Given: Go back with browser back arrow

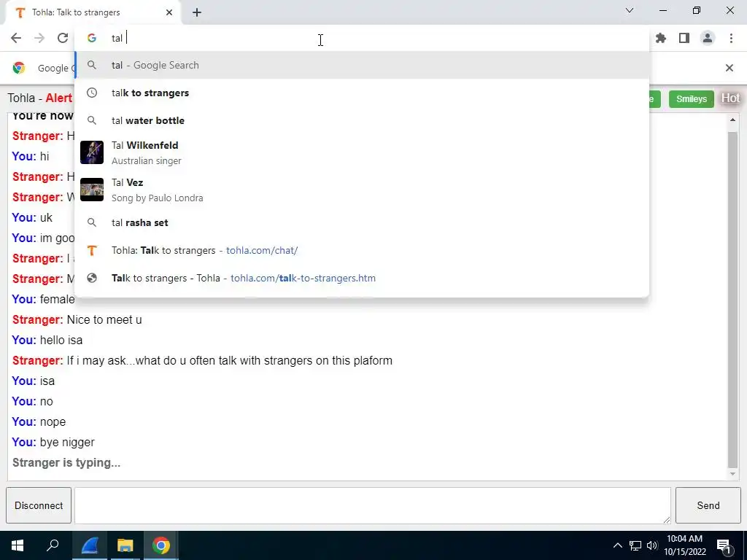Looking at the screenshot, I should tap(16, 38).
